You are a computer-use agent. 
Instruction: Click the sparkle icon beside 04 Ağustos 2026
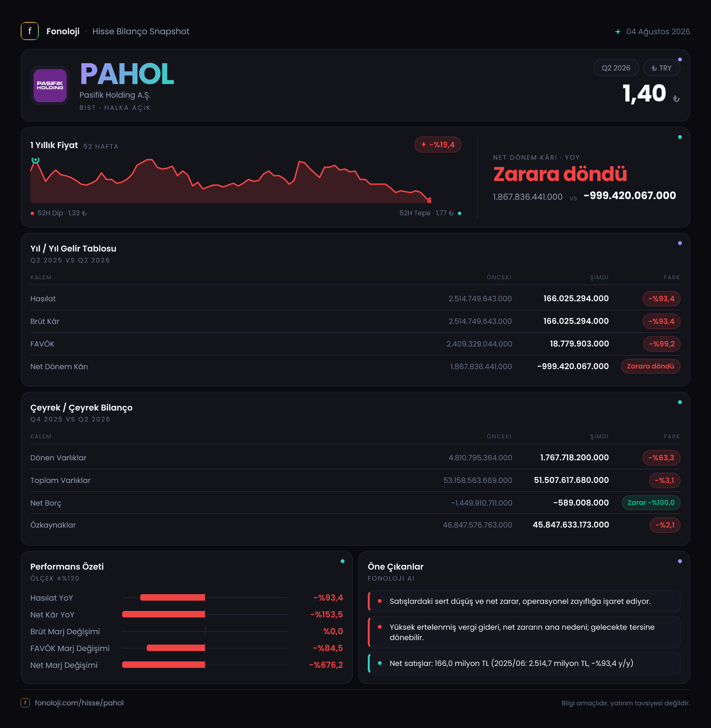click(x=618, y=32)
